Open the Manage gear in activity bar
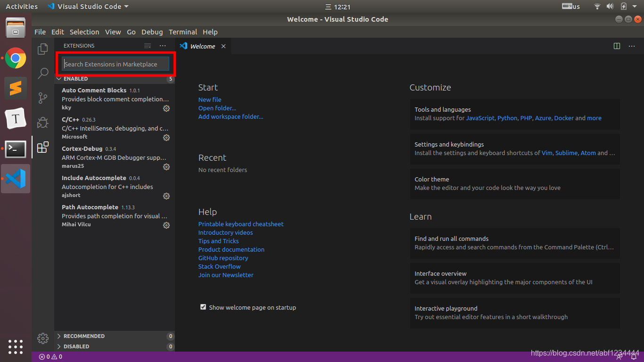Image resolution: width=644 pixels, height=362 pixels. (x=43, y=338)
